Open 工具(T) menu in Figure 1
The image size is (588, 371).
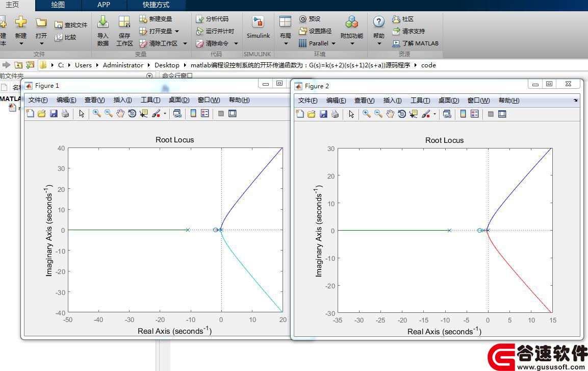pos(150,100)
